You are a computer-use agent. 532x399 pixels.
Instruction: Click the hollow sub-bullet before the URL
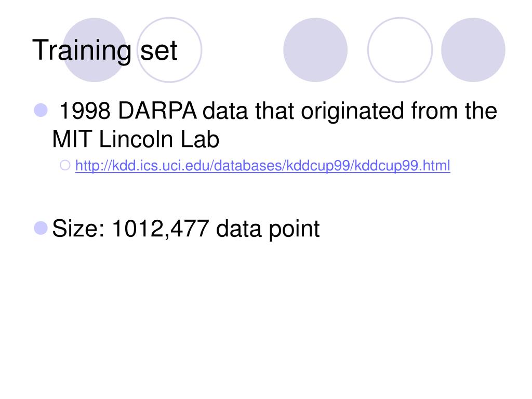pos(65,165)
